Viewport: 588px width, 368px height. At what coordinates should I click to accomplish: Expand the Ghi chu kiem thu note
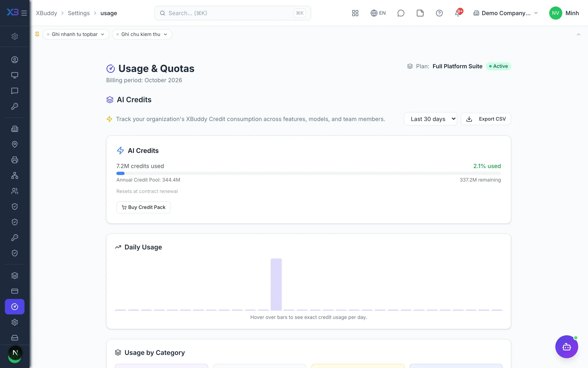point(142,34)
